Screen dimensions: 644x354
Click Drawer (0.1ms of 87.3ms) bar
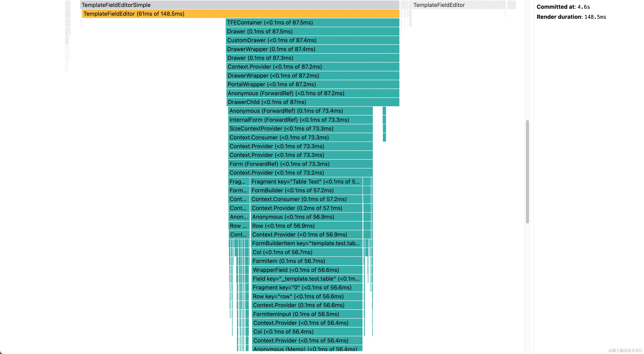pyautogui.click(x=312, y=58)
